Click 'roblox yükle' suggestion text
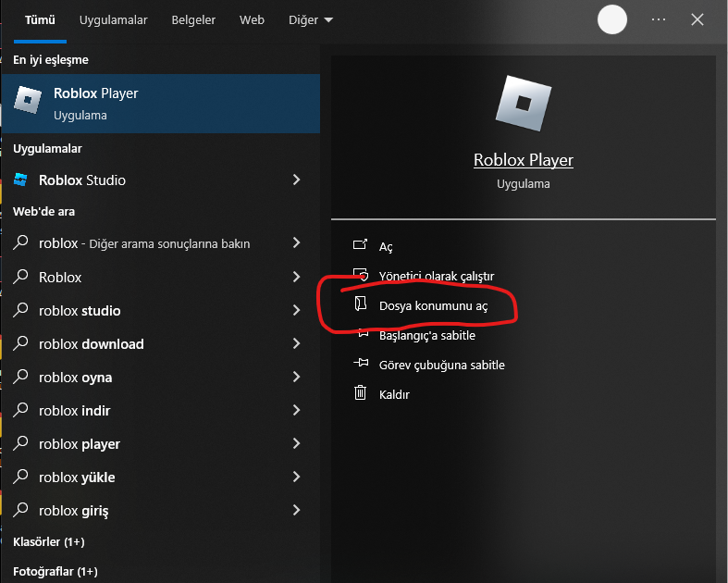Screen dimensions: 728x583 click(77, 478)
